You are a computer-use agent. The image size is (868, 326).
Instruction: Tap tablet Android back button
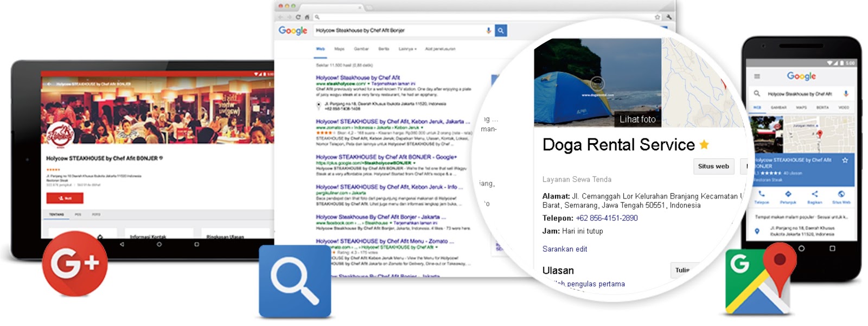[122, 244]
